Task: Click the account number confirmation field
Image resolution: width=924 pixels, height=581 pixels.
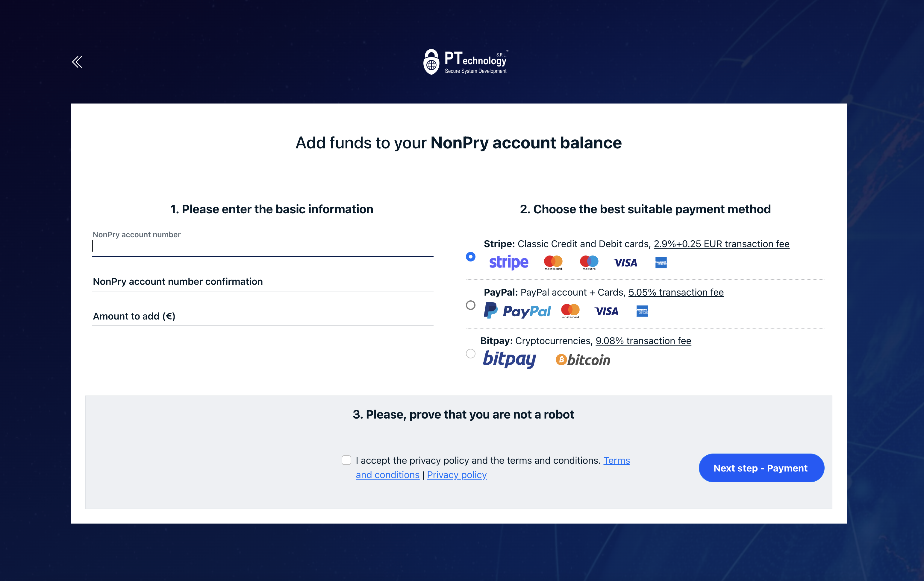Action: [x=263, y=282]
